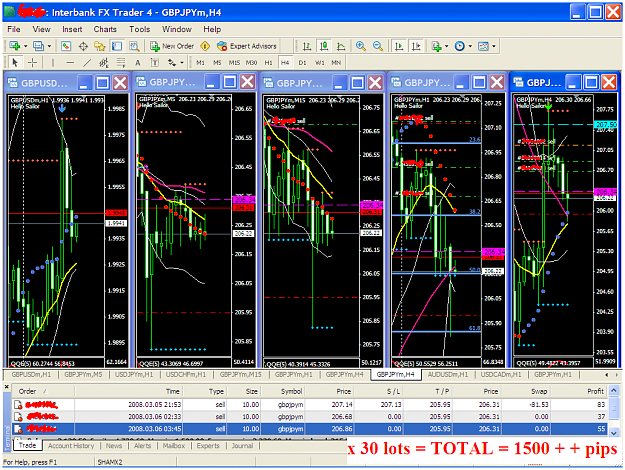This screenshot has height=470, width=625.
Task: Select the H4 timeframe button
Action: (x=285, y=63)
